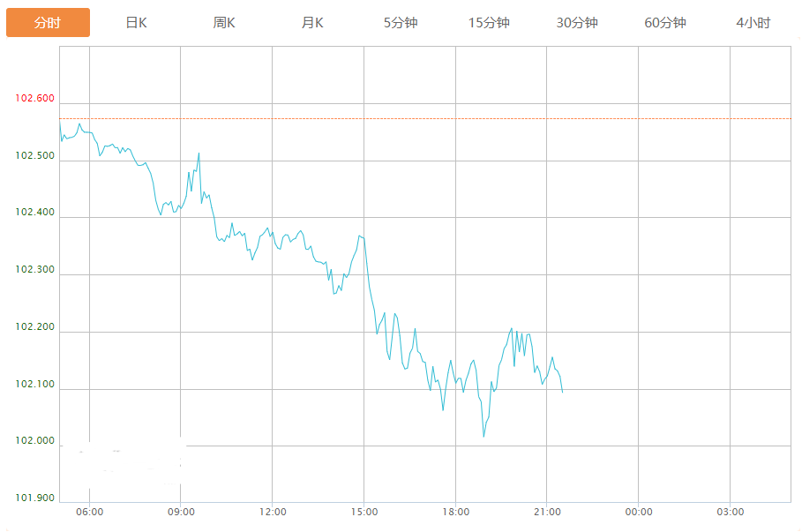Click the 21:00 time axis label
Screen dimensions: 802x532
(547, 512)
